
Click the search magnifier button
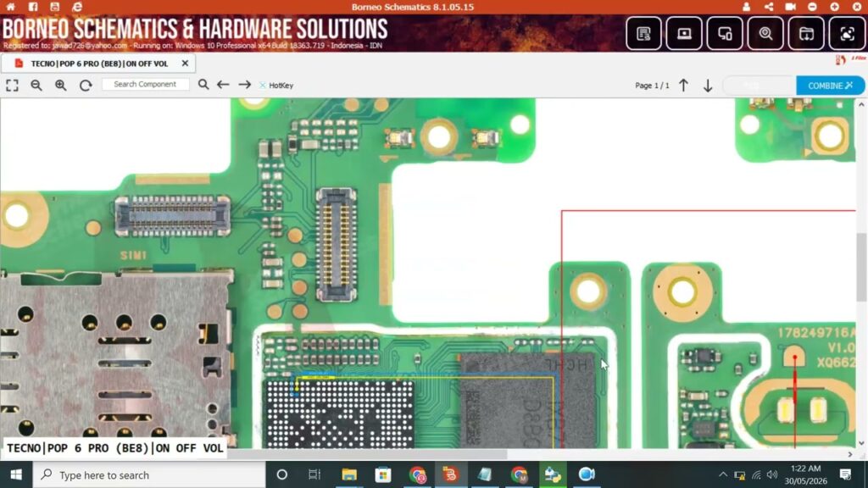[x=203, y=85]
